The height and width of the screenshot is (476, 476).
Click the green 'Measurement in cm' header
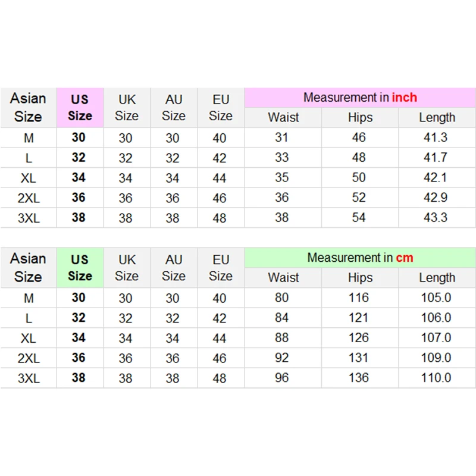coord(360,258)
